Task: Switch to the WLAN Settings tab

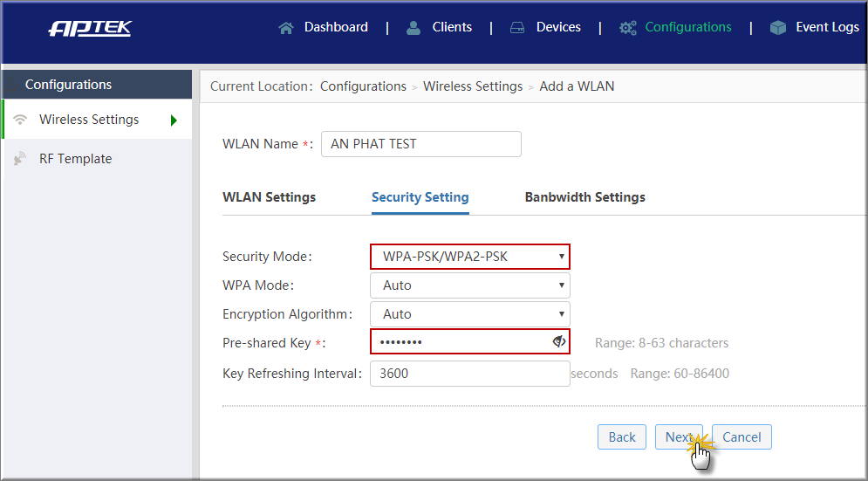Action: [269, 197]
